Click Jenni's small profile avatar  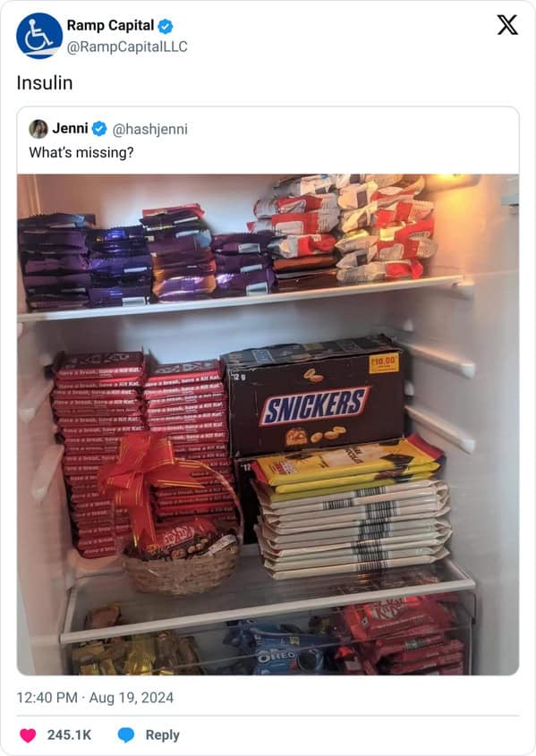point(38,129)
